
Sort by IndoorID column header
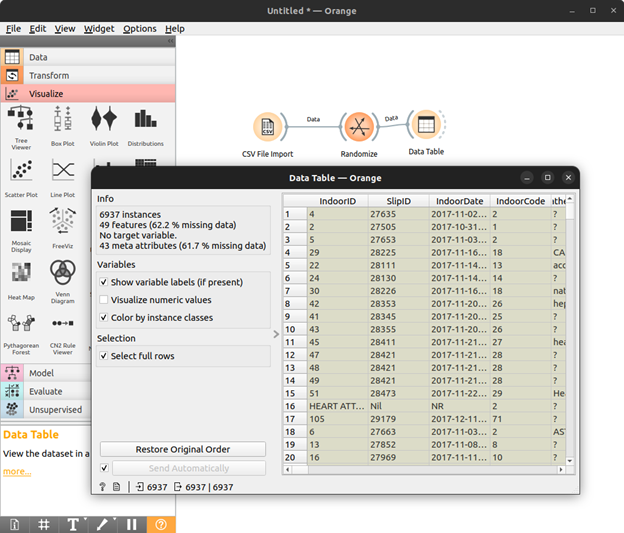click(337, 201)
